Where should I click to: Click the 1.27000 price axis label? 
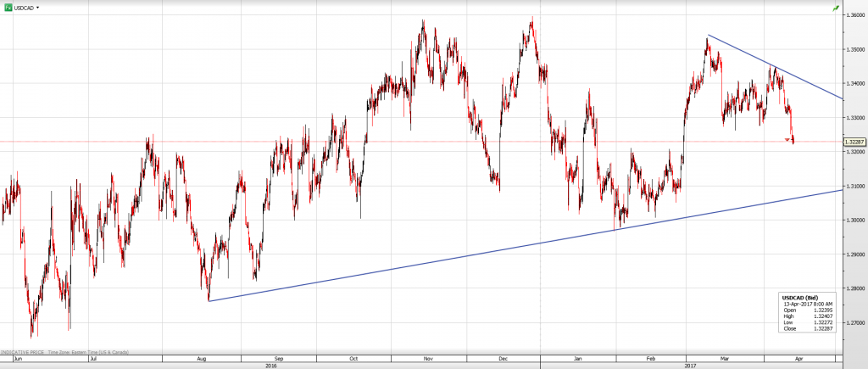(x=854, y=323)
